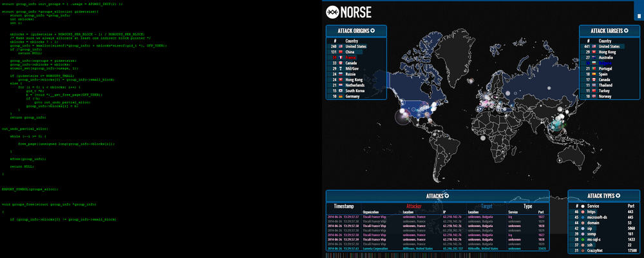Click EXPORT_SYMBOL(groups_alloc); line in code pane
The image size is (644, 258).
coord(30,189)
